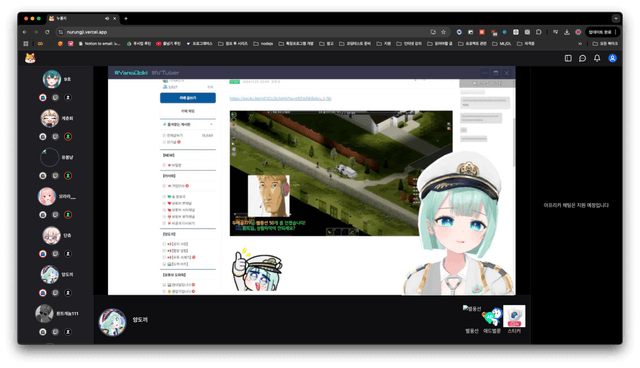Screen dimensions: 640x368
Task: Click the blue user profile icon
Action: coord(612,58)
